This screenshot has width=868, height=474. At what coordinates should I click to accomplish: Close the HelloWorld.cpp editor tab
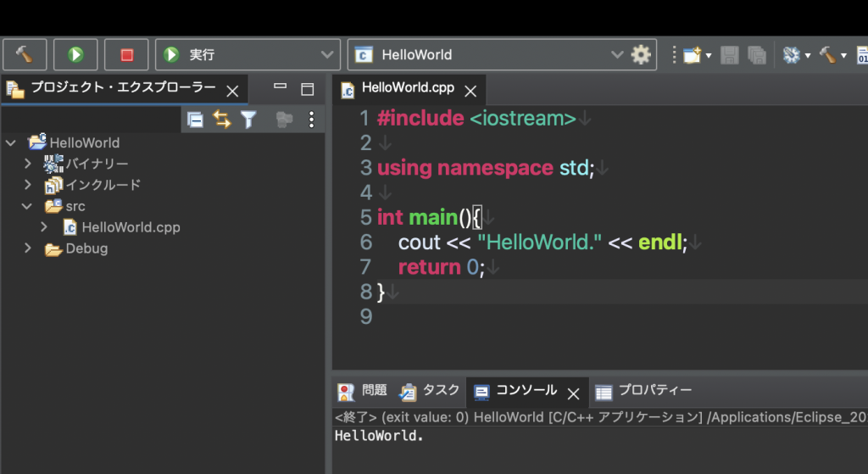coord(470,90)
